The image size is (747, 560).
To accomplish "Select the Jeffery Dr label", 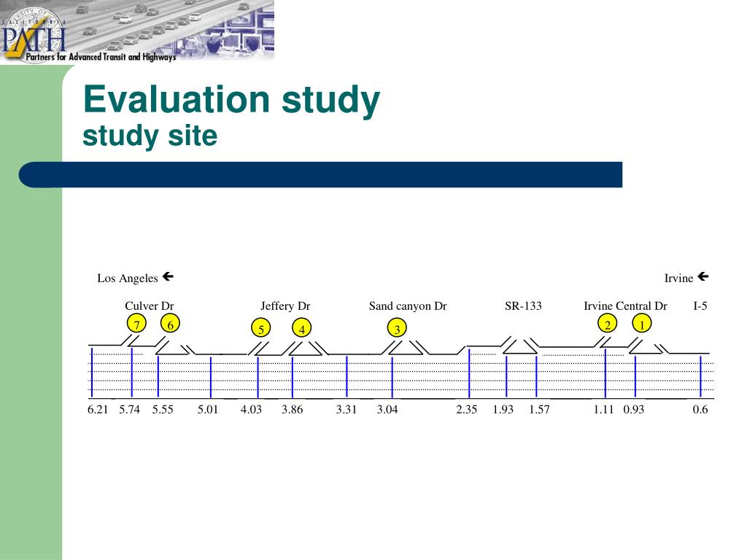I will coord(285,306).
